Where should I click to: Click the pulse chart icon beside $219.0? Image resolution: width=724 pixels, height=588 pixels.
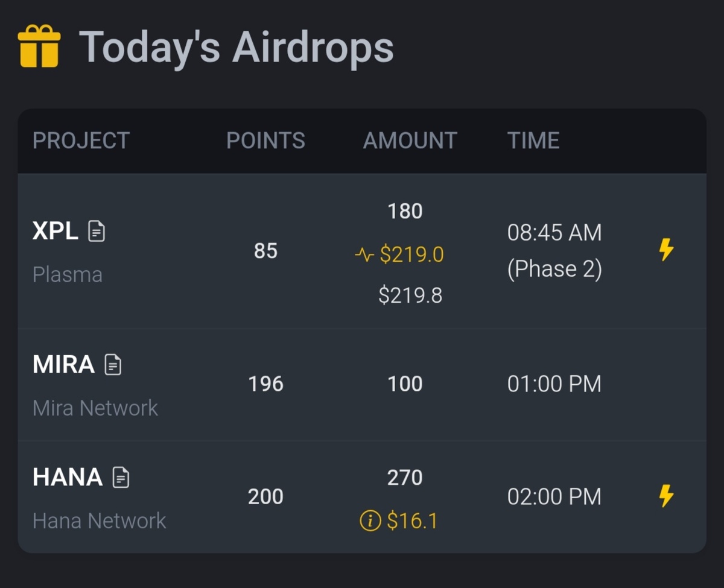(x=364, y=254)
